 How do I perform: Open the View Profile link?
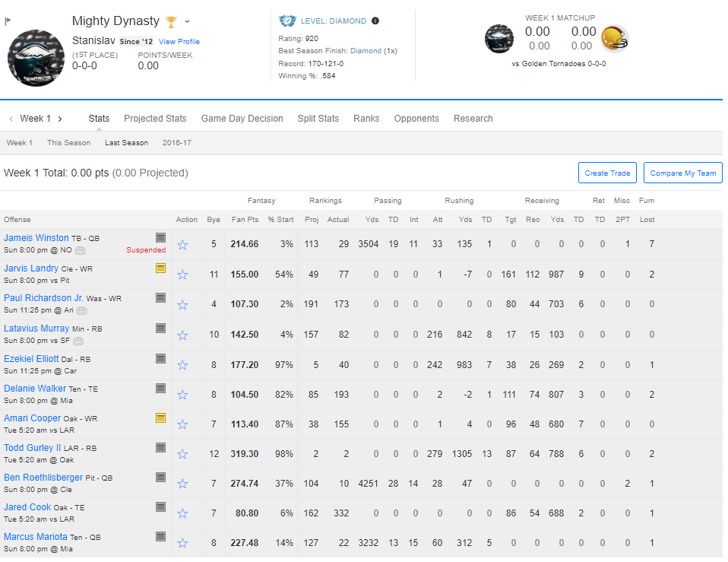179,41
